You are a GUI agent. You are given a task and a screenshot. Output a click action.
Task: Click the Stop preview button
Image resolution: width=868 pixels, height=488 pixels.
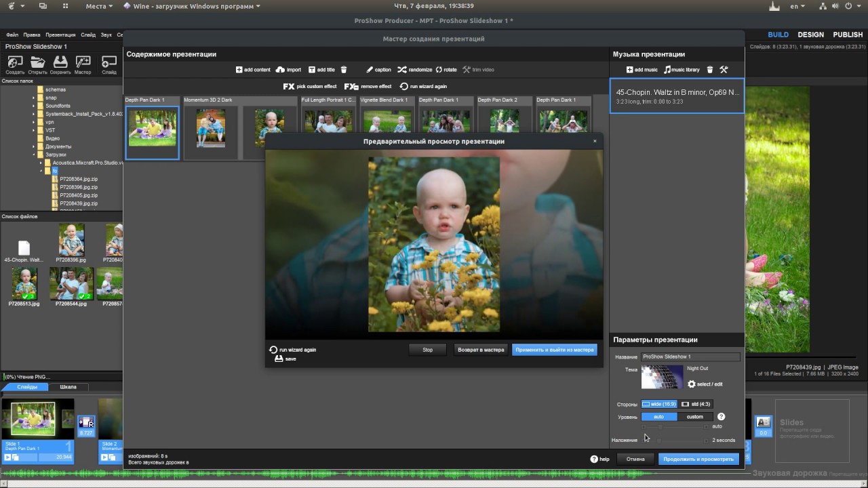(427, 350)
